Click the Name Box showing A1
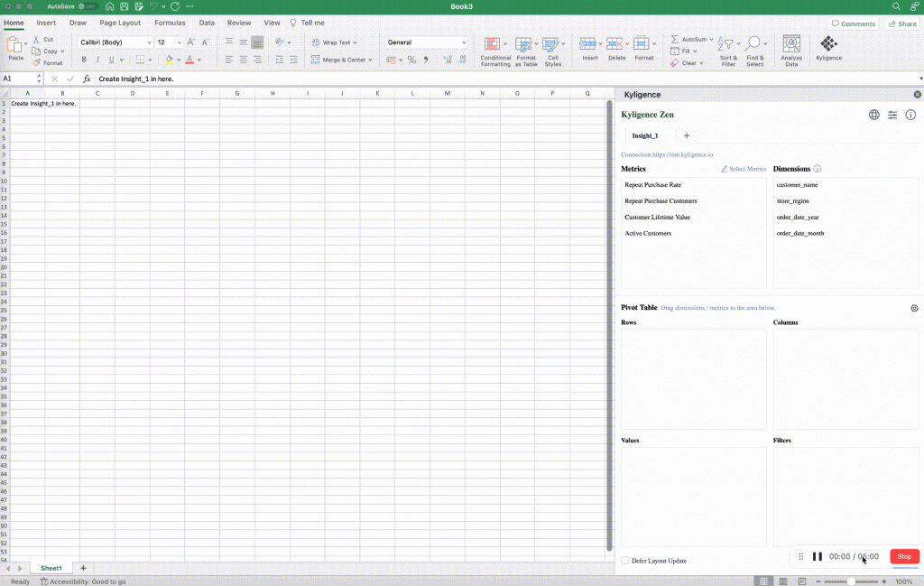 click(20, 79)
